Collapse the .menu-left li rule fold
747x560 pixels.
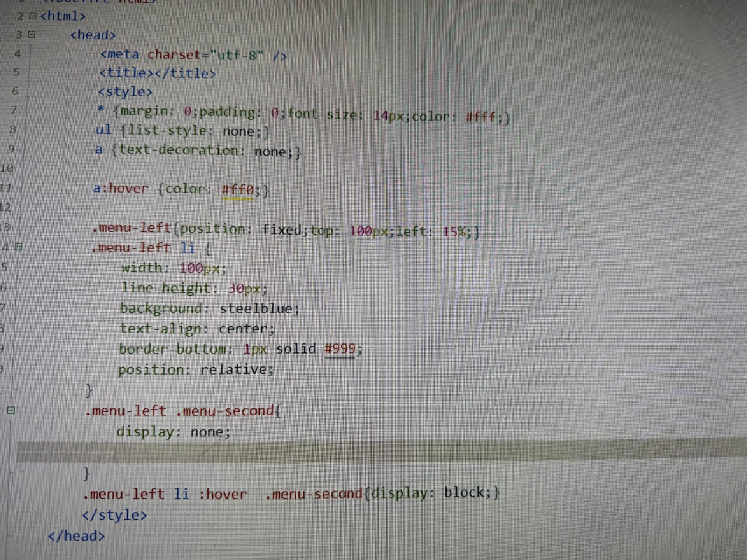point(19,247)
